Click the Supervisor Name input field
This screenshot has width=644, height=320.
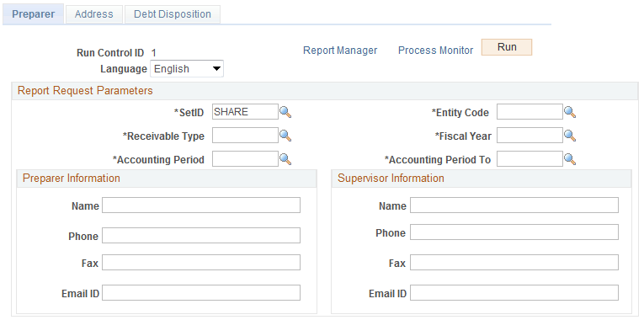[514, 205]
